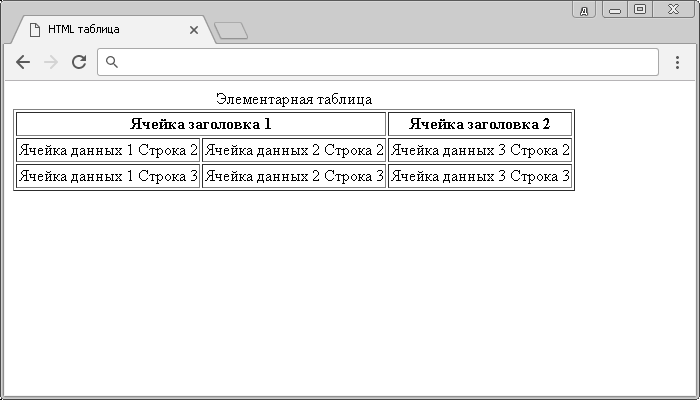Open the three-dot browser menu
Viewport: 700px width, 400px height.
coord(677,62)
